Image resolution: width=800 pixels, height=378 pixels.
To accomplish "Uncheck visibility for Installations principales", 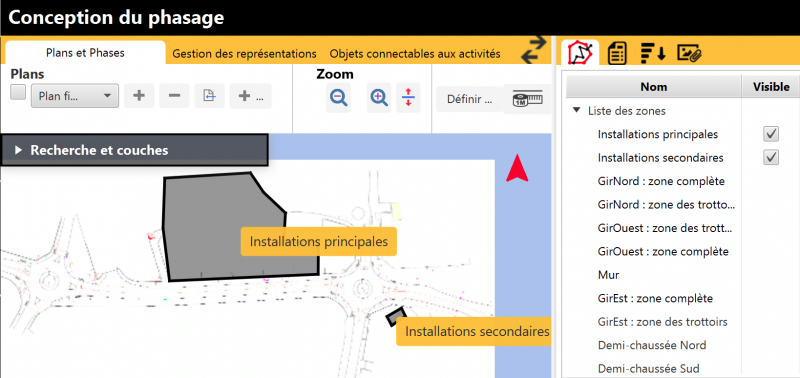I will [x=771, y=134].
